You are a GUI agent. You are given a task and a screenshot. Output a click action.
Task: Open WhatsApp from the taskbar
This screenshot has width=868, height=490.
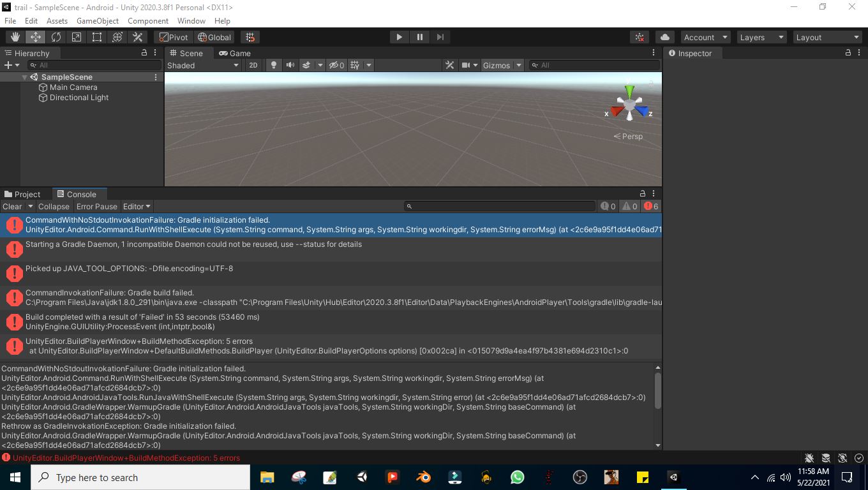(517, 477)
